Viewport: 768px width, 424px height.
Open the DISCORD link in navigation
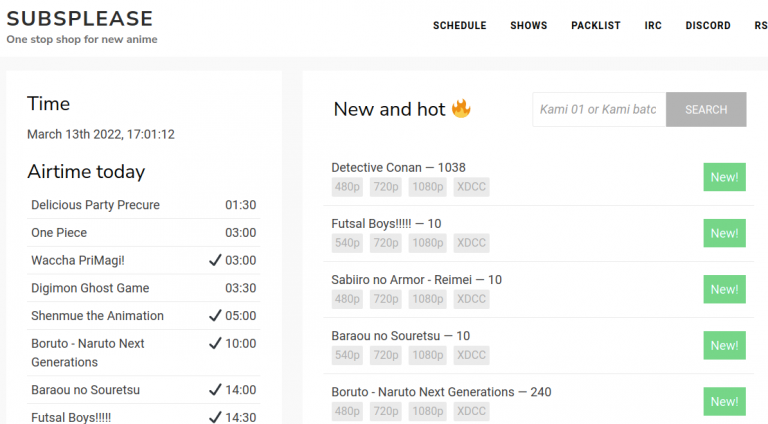click(x=708, y=26)
